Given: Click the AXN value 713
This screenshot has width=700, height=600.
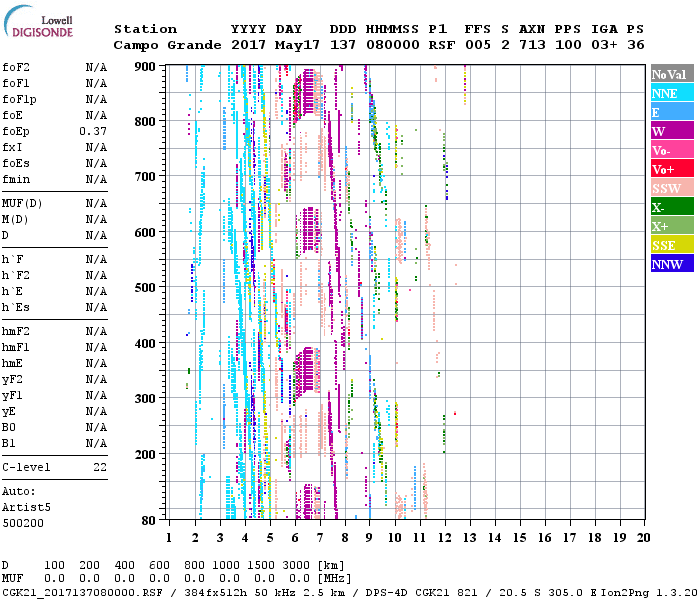Looking at the screenshot, I should click(532, 45).
